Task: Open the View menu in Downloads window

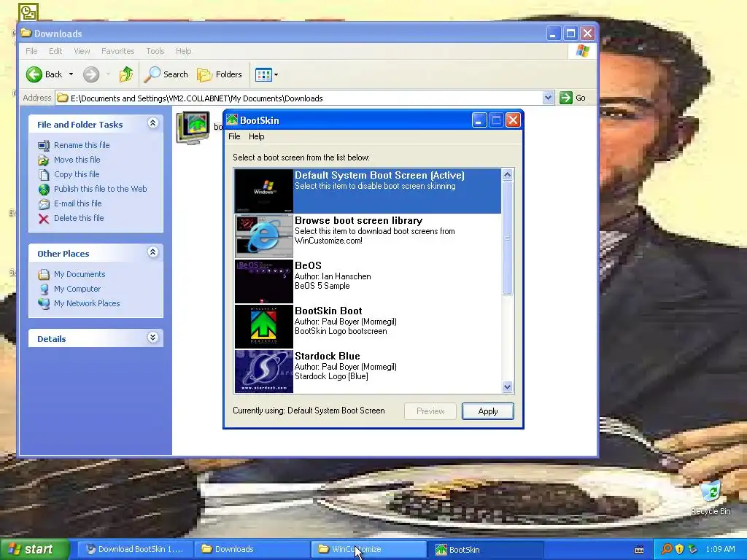Action: [82, 51]
